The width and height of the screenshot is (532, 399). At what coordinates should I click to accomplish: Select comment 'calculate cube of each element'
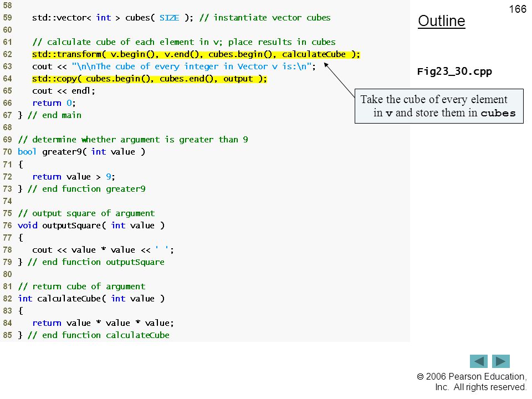coord(184,42)
